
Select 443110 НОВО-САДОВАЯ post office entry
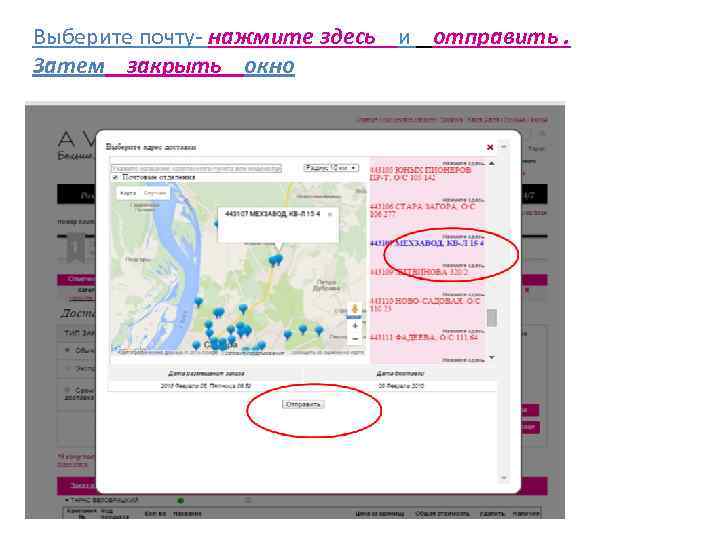[425, 304]
